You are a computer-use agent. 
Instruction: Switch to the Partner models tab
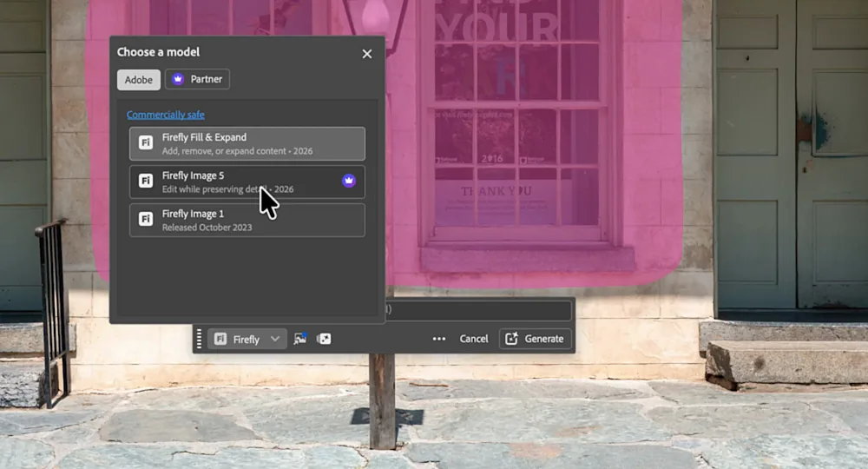198,79
